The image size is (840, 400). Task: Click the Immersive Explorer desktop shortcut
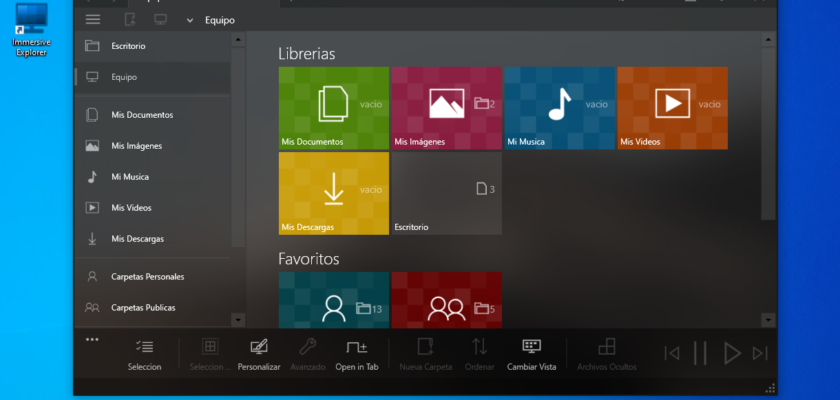[x=32, y=28]
